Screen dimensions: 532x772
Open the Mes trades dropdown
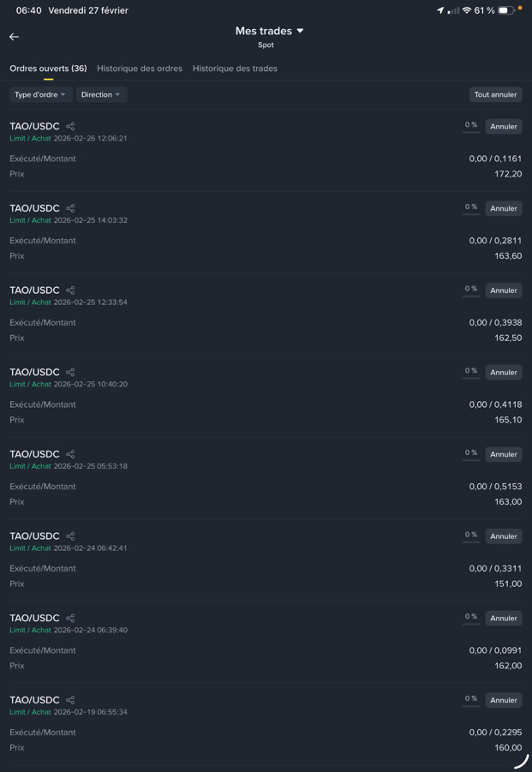(x=270, y=31)
